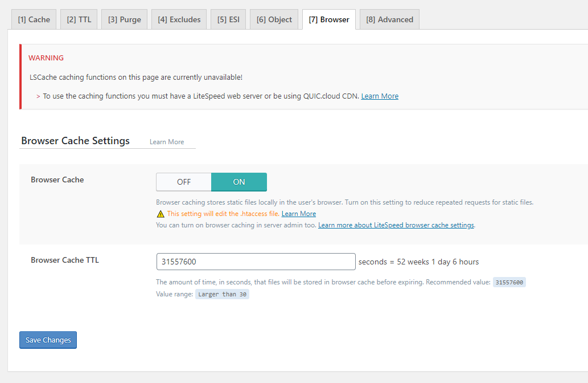The width and height of the screenshot is (588, 383).
Task: Switch to the [2] TTL tab
Action: tap(79, 19)
